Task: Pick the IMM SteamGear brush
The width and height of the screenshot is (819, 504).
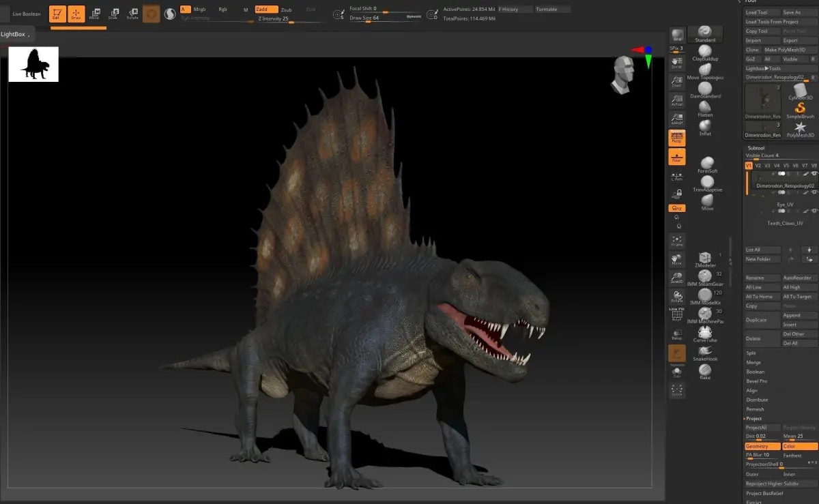Action: coord(706,278)
